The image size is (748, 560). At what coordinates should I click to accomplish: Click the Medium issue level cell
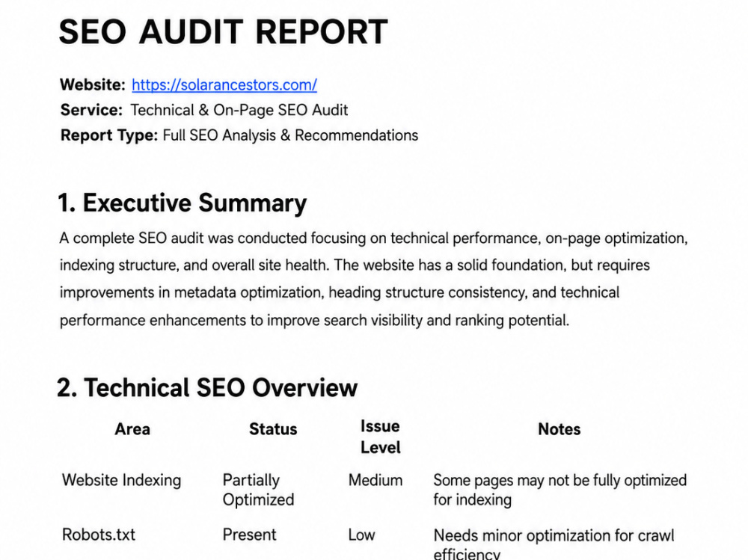(375, 480)
